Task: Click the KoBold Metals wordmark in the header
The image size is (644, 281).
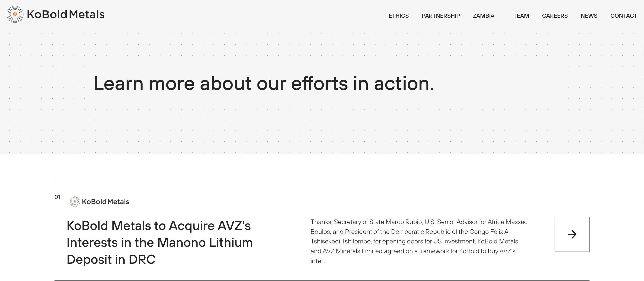Action: point(65,15)
